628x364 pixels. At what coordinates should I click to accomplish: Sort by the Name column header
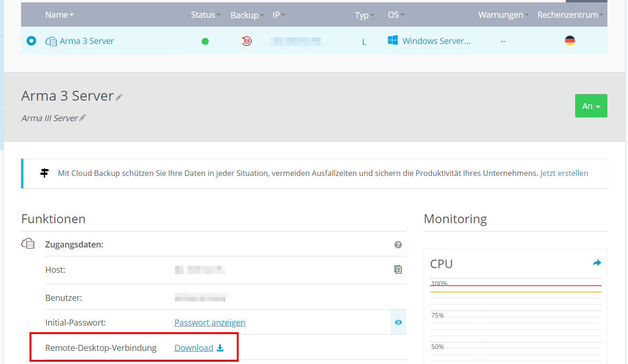click(59, 15)
